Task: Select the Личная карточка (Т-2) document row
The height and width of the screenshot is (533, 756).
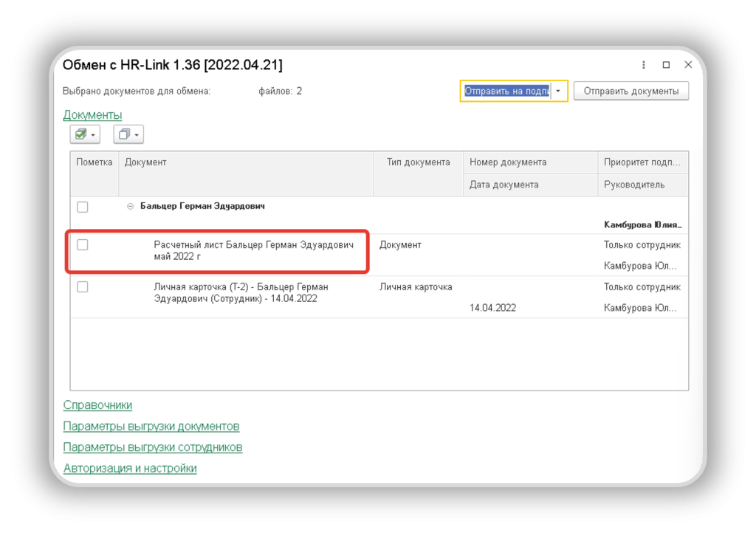Action: pyautogui.click(x=241, y=292)
